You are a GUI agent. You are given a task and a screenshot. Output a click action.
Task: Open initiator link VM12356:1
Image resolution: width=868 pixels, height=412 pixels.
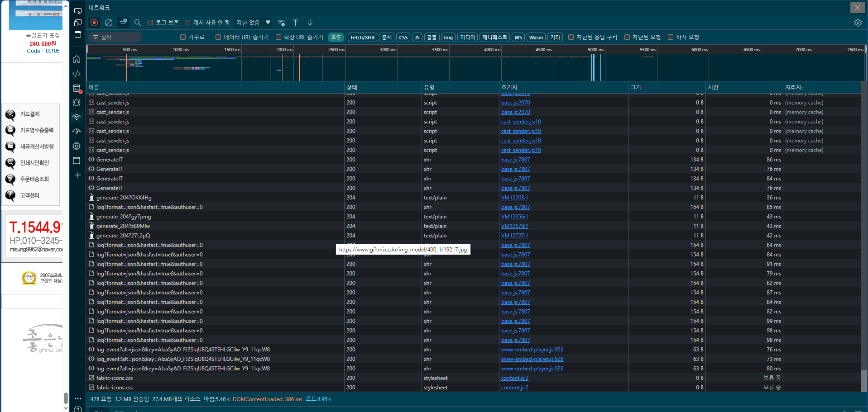click(514, 217)
